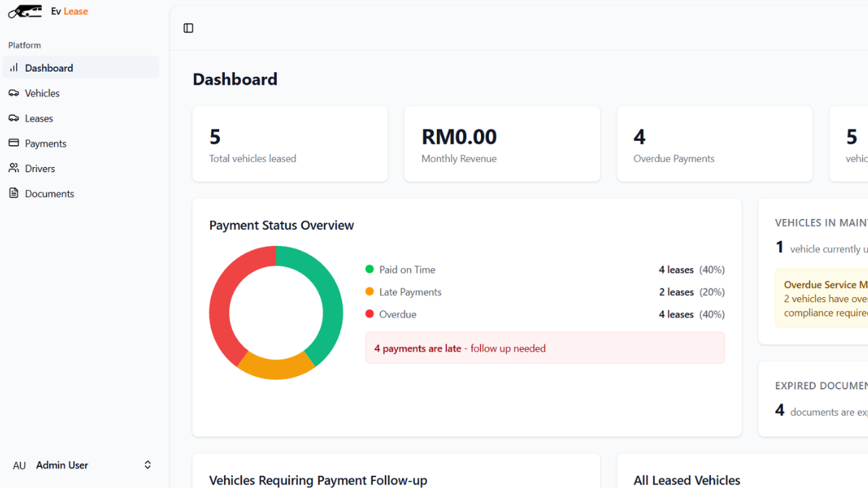
Task: Toggle the sidebar panel icon
Action: pos(188,28)
